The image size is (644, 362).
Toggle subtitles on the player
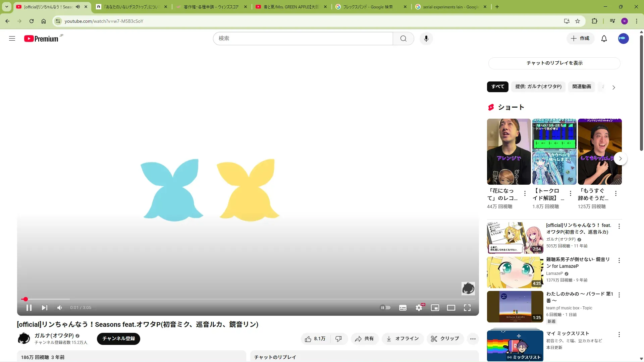pos(403,308)
